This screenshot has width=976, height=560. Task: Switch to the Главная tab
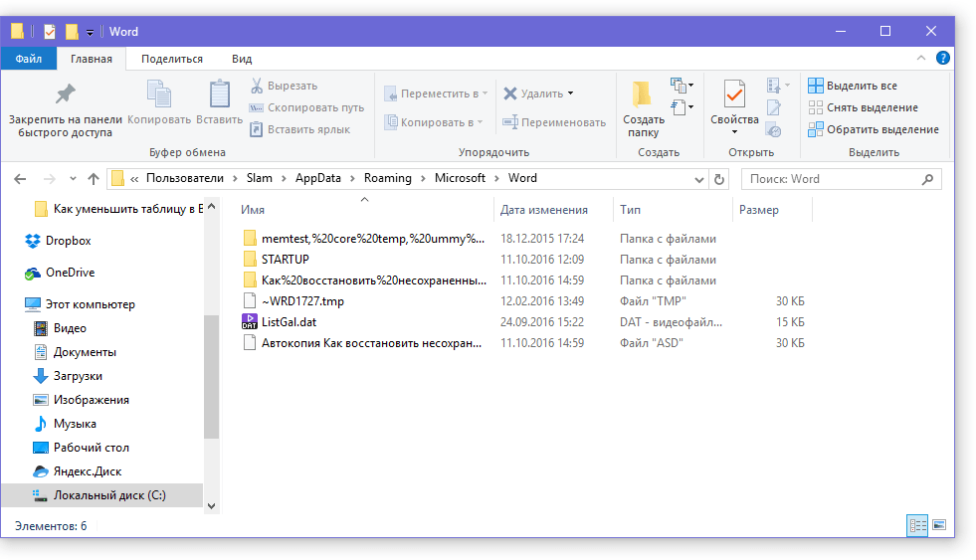pyautogui.click(x=92, y=59)
